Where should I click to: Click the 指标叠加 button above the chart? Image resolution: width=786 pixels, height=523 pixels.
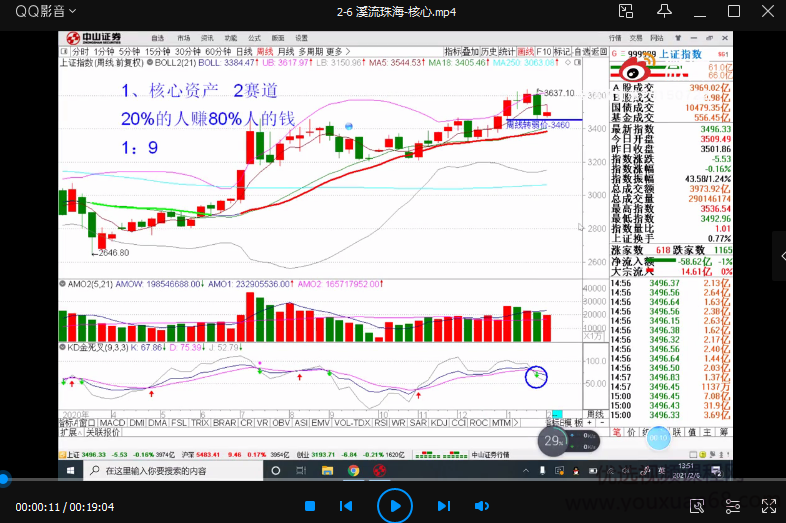click(x=461, y=52)
